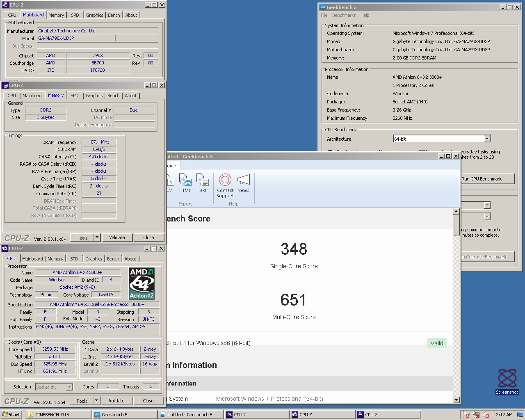Click Core Speed 3259.53 MHz field

[x=55, y=349]
